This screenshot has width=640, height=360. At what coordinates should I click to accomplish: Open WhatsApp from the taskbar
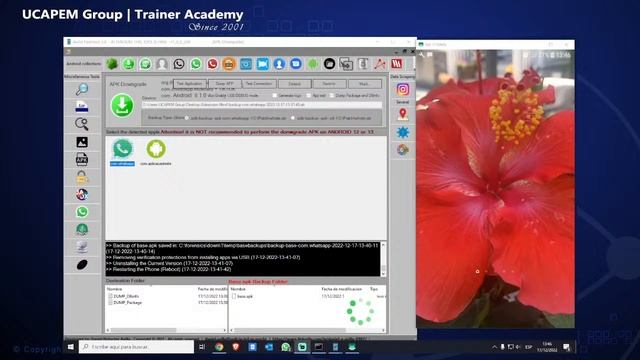286,347
